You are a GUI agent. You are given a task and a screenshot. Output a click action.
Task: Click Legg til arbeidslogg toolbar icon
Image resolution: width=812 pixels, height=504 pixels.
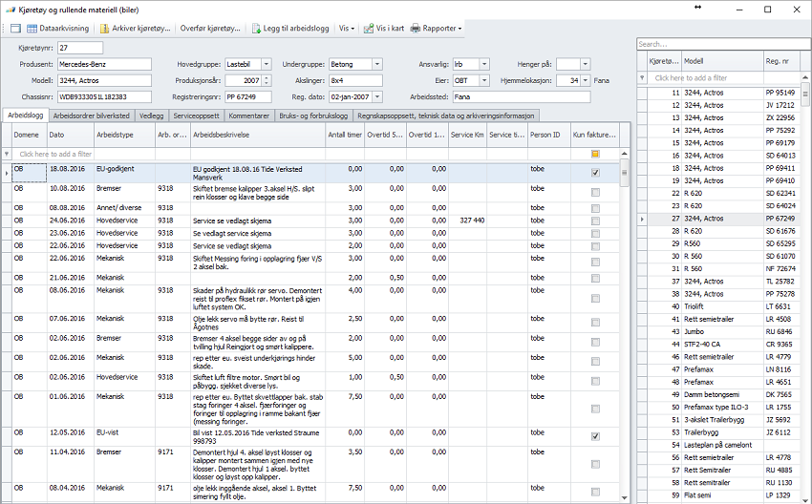coord(256,29)
